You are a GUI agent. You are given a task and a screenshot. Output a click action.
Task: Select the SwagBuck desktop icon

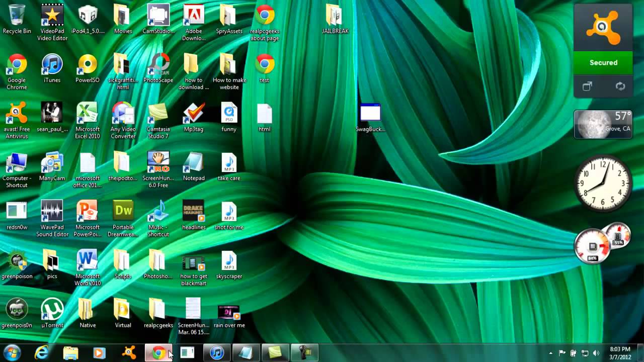370,118
